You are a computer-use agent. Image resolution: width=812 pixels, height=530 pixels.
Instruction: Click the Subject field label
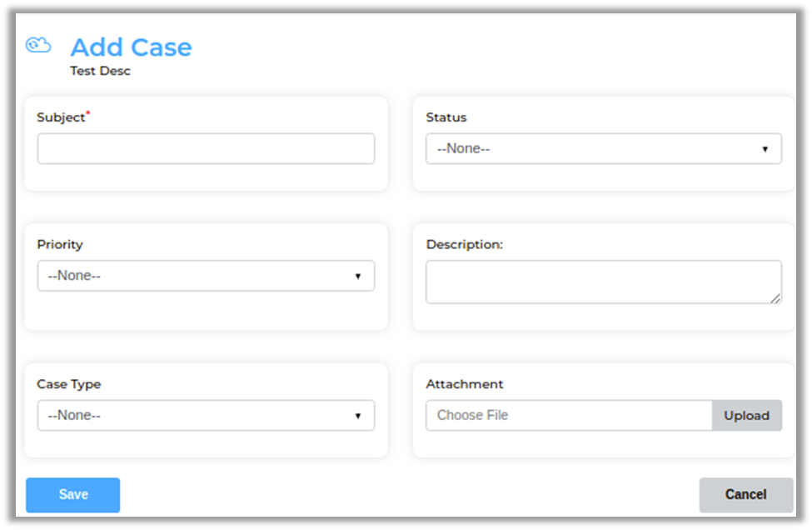61,117
